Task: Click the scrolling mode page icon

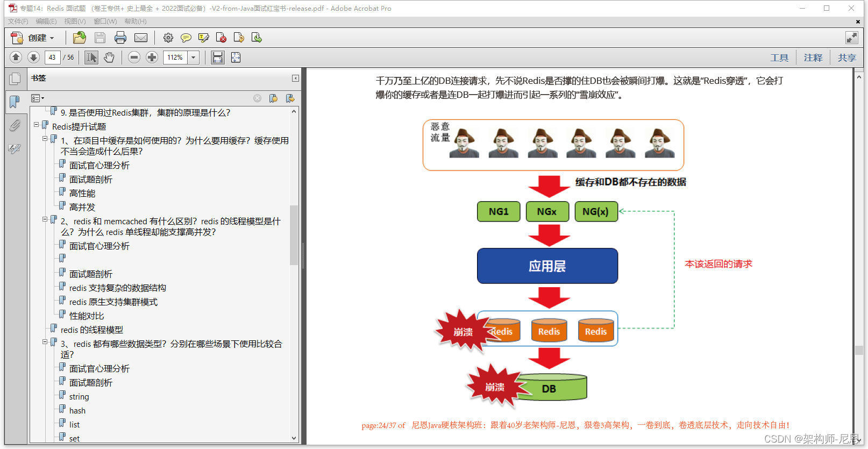Action: [x=217, y=57]
